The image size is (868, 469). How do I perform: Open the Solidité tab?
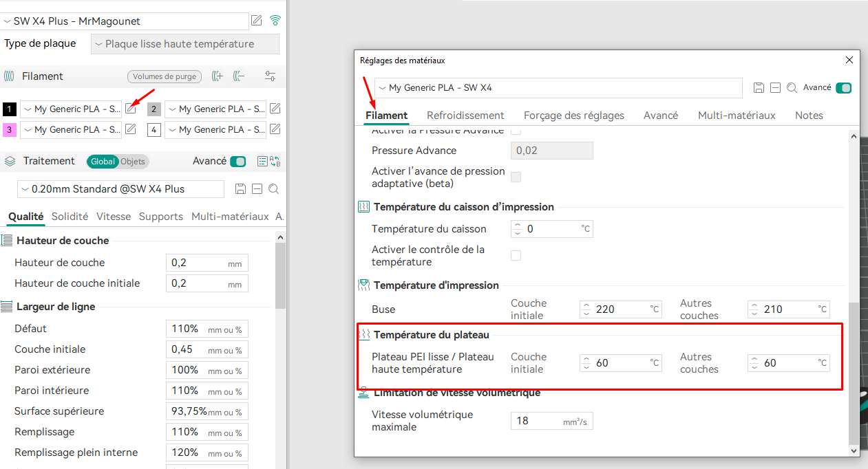click(x=70, y=216)
